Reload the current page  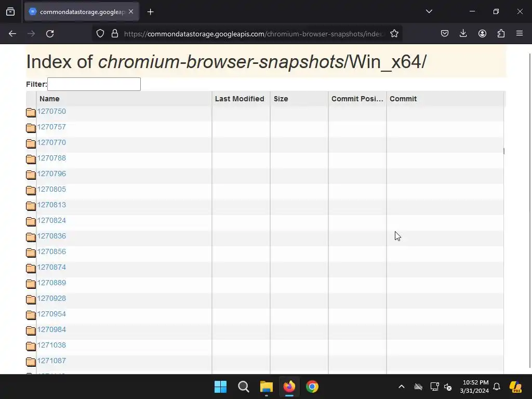50,34
